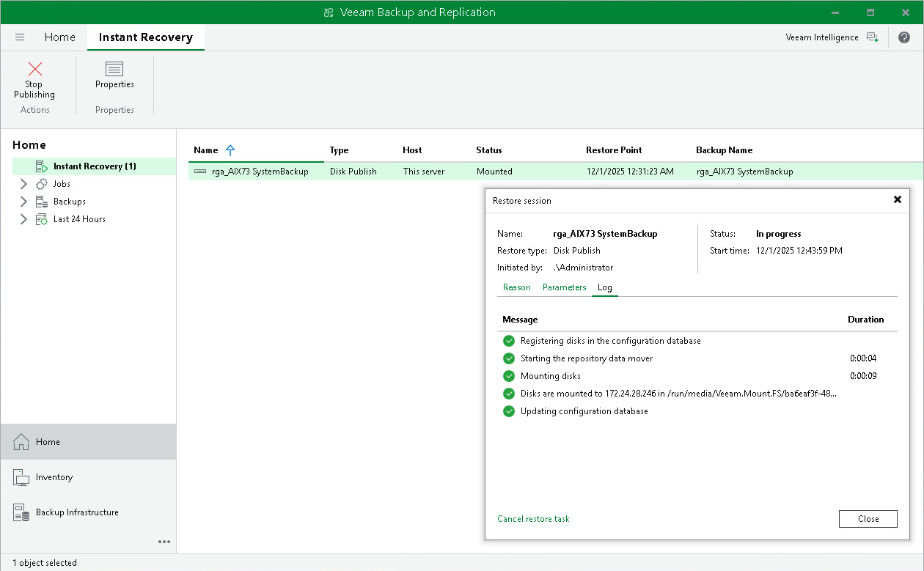This screenshot has width=924, height=571.
Task: Switch to the Parameters tab
Action: click(x=564, y=287)
